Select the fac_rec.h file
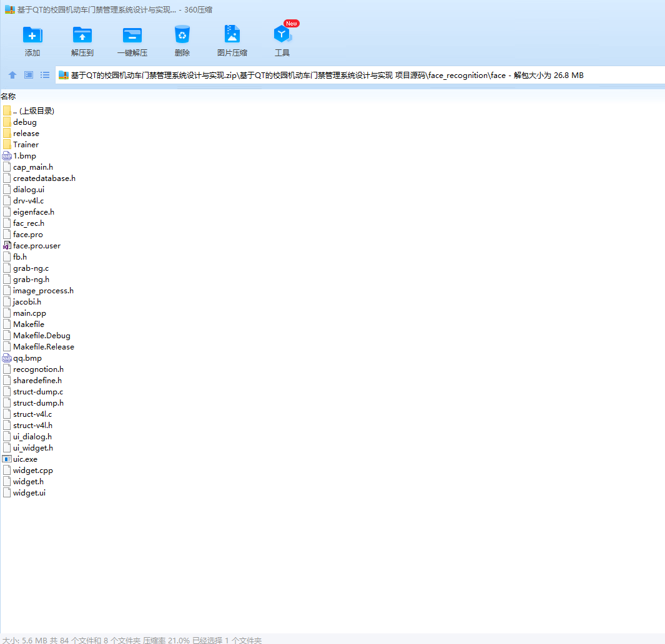 (24, 223)
